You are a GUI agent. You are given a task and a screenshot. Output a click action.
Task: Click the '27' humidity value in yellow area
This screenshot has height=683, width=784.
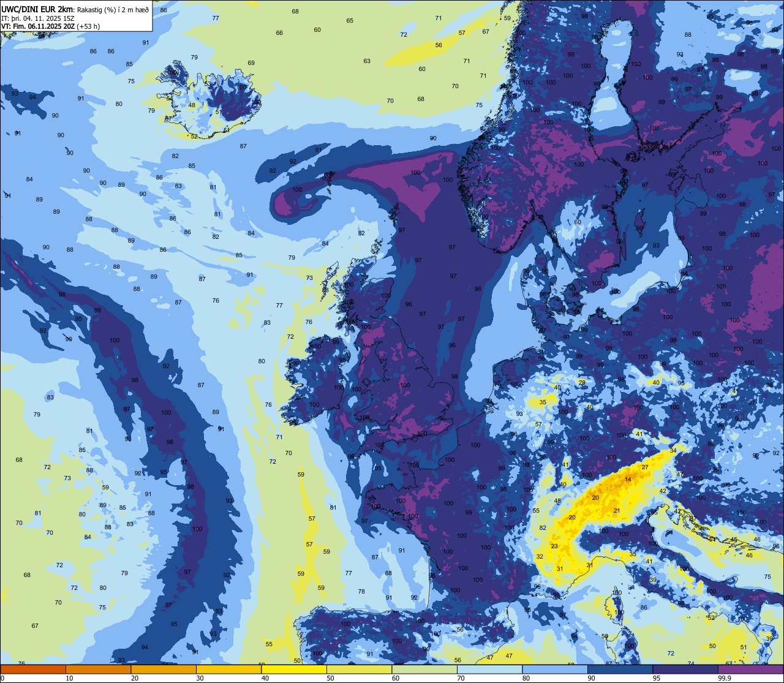(645, 467)
